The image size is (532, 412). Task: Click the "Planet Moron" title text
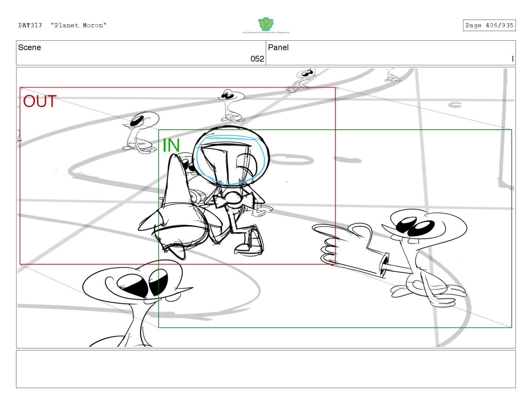pyautogui.click(x=79, y=25)
